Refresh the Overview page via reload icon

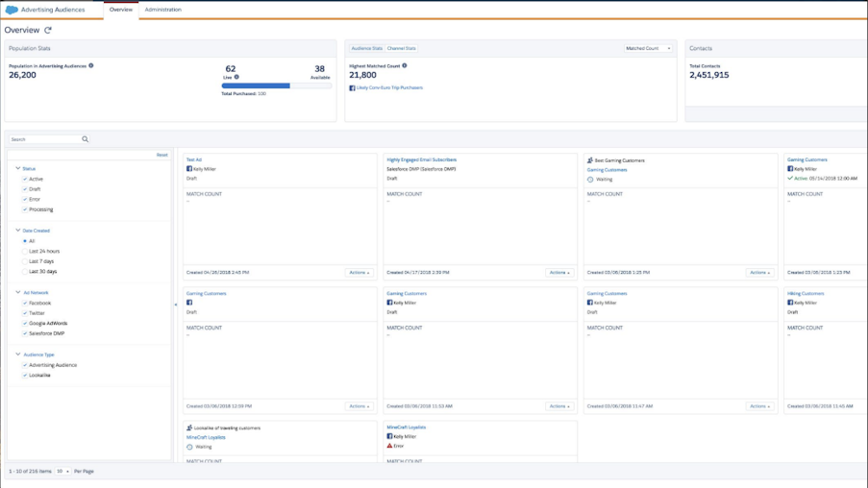[x=48, y=30]
